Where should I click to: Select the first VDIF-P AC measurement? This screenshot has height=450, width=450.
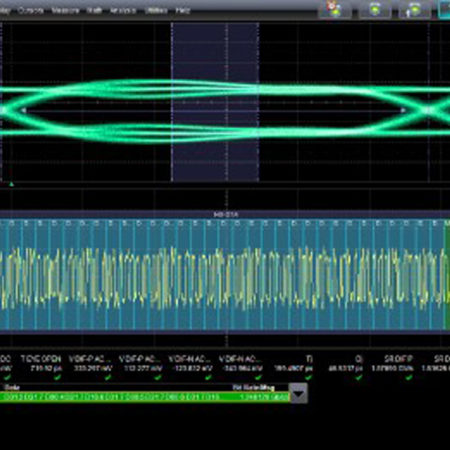(90, 364)
